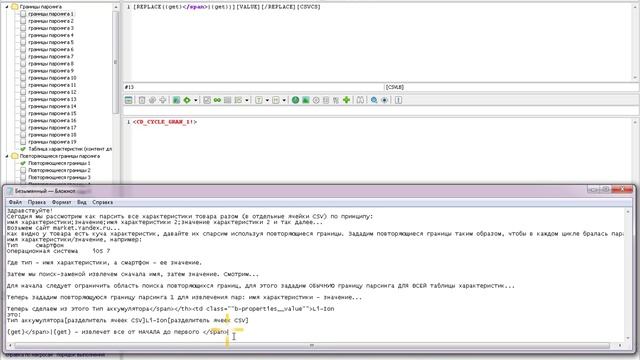640x360 pixels.
Task: Click the tree panel vertical scrollbar thumb
Action: pyautogui.click(x=116, y=62)
